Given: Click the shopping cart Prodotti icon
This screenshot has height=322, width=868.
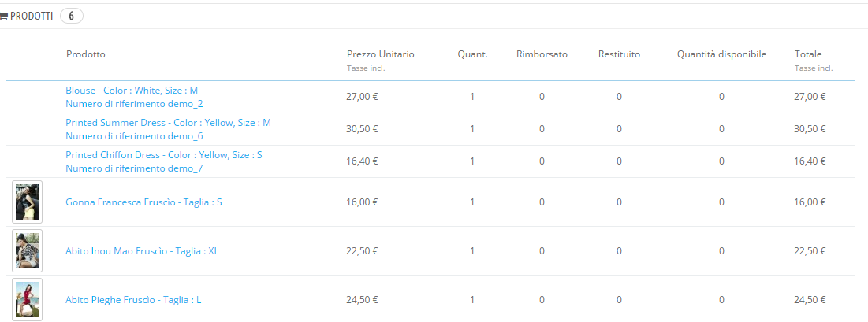Looking at the screenshot, I should coord(4,16).
